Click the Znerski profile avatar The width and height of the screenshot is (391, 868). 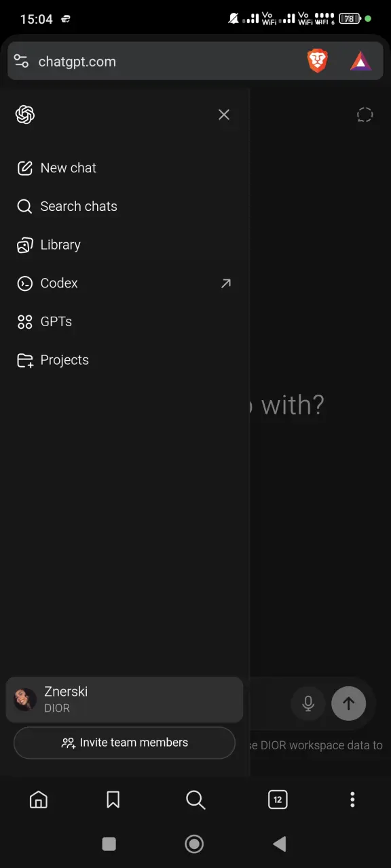click(25, 699)
